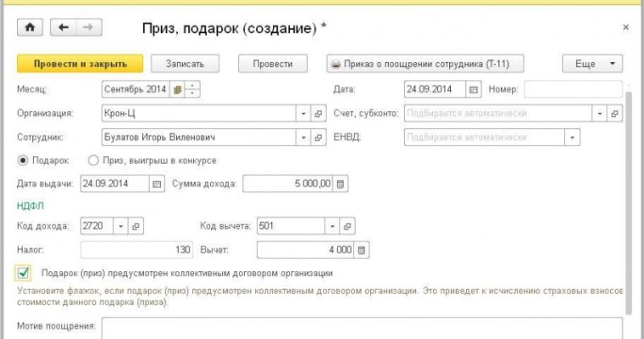644x339 pixels.
Task: Open Организация record with the open icon
Action: click(x=319, y=113)
